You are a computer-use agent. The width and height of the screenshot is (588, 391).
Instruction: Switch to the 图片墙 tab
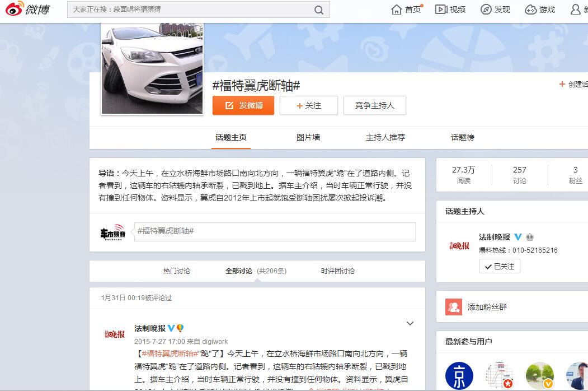308,137
